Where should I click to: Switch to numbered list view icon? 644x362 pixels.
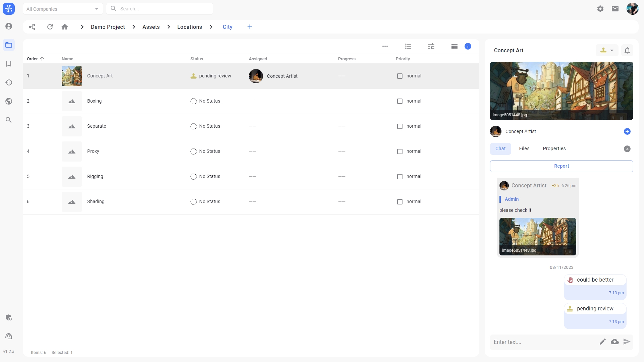point(408,46)
